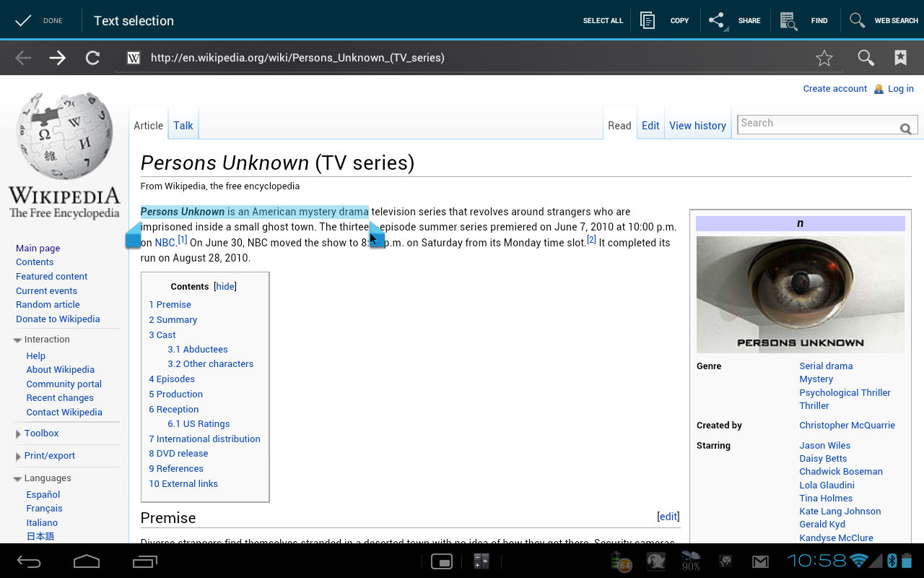
Task: Grab the right text selection handle
Action: (377, 236)
